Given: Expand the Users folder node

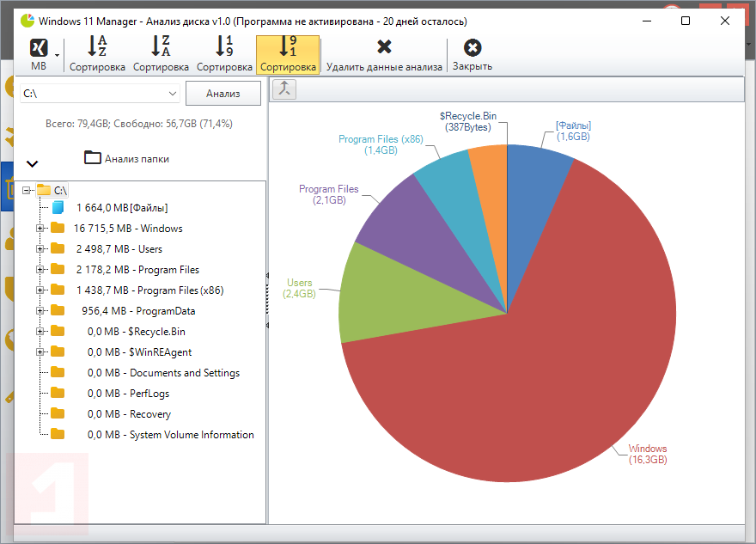Looking at the screenshot, I should coord(40,249).
